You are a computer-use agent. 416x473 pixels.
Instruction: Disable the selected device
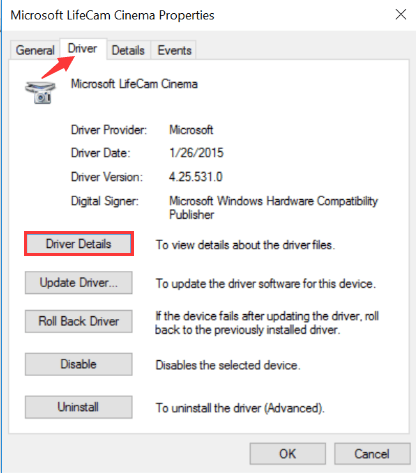[x=79, y=364]
